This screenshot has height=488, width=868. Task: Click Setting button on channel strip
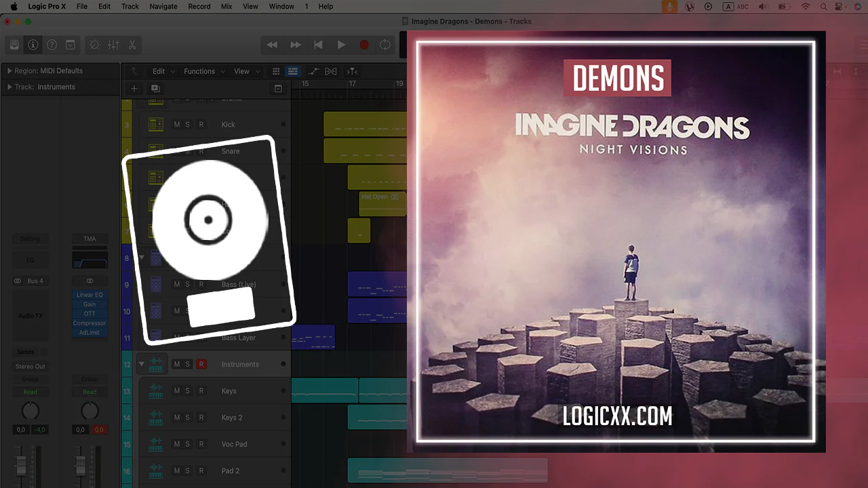point(30,239)
